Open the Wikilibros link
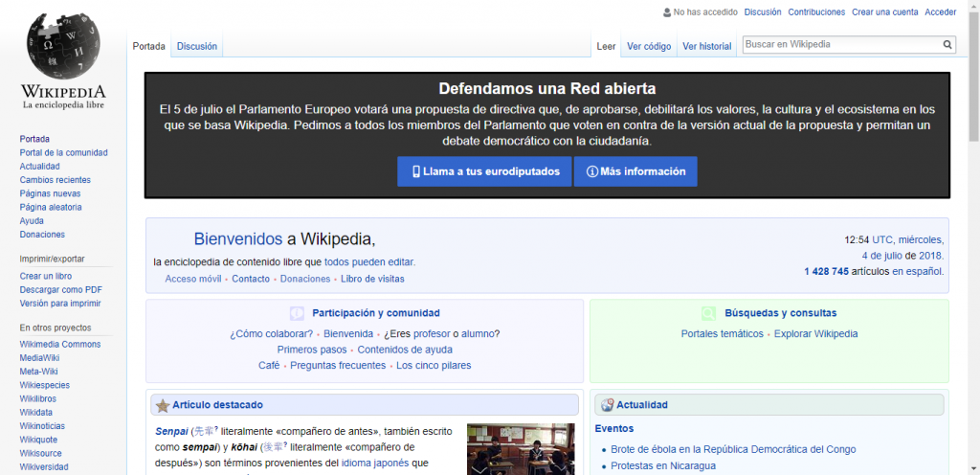Image resolution: width=980 pixels, height=475 pixels. (x=37, y=399)
